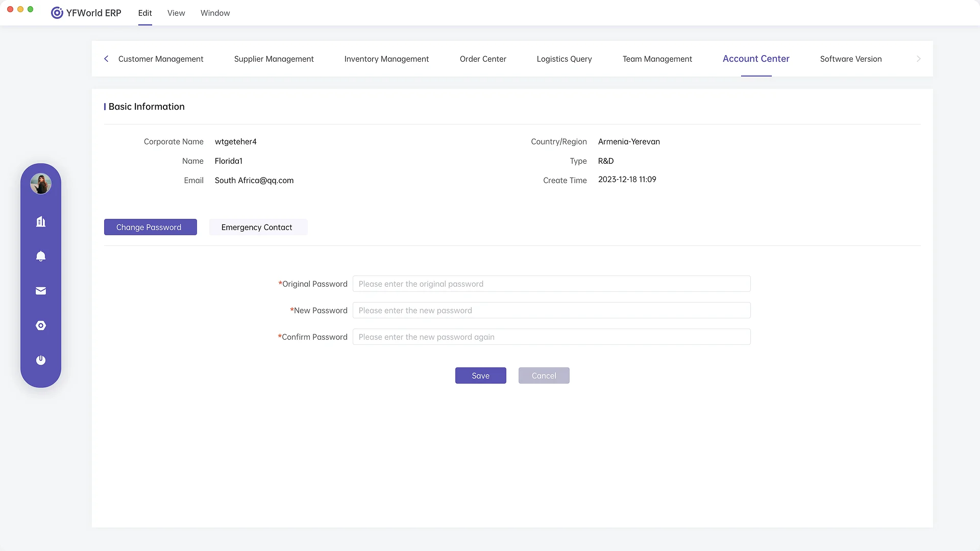The width and height of the screenshot is (980, 551).
Task: Open the company building icon in sidebar
Action: (x=41, y=221)
